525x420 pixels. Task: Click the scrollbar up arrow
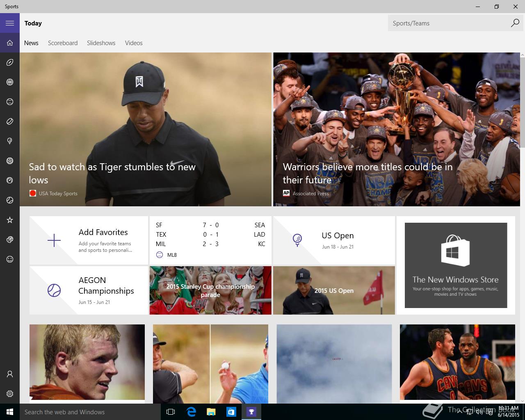point(523,55)
